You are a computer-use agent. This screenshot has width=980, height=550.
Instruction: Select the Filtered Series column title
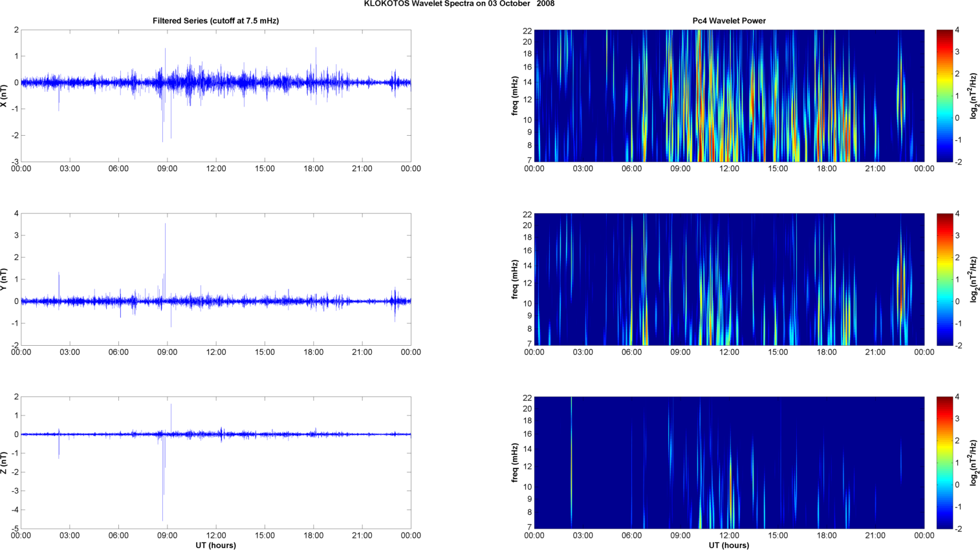[x=215, y=21]
